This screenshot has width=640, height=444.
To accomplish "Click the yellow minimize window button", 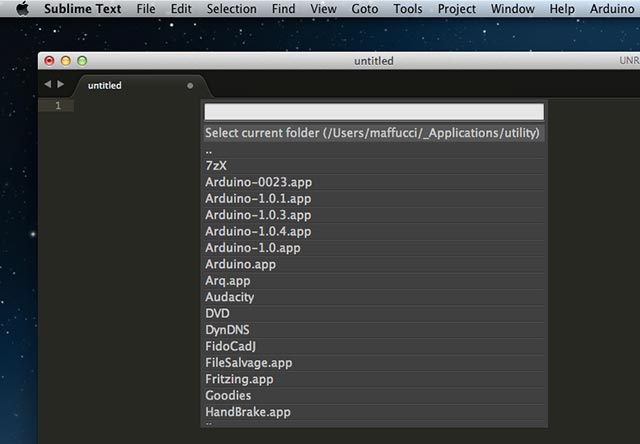I will point(66,61).
